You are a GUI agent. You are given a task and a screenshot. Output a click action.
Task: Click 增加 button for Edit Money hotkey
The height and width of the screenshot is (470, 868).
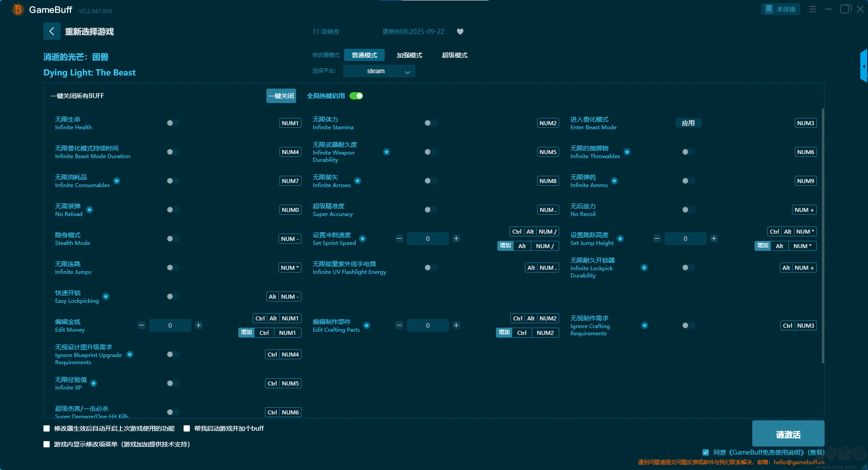(x=246, y=333)
